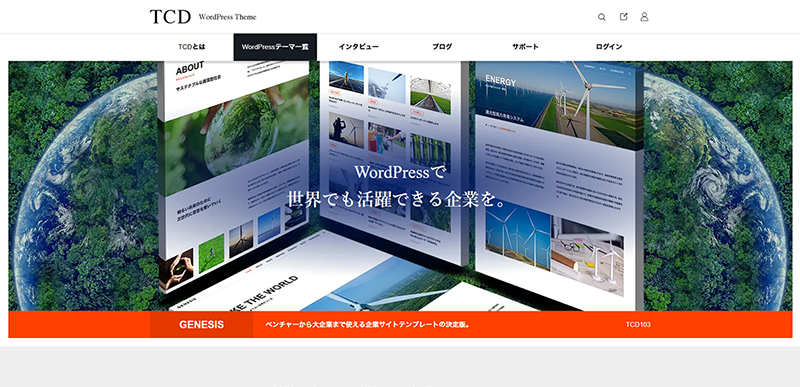Click the WordPress Theme tagline text

(x=228, y=17)
